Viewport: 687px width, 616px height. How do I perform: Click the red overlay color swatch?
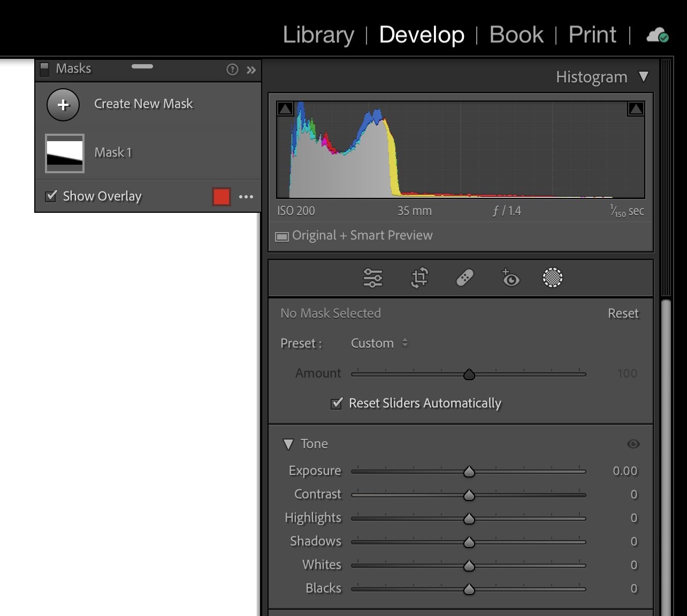tap(222, 196)
